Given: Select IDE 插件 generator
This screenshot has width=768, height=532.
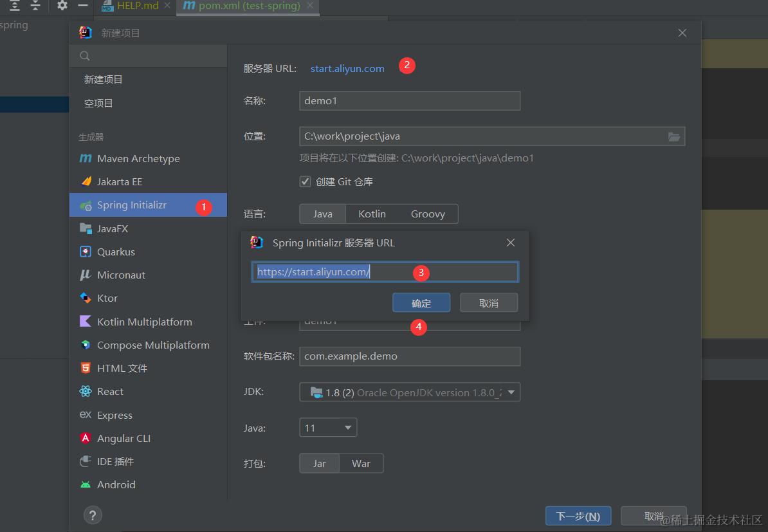Looking at the screenshot, I should [148, 461].
